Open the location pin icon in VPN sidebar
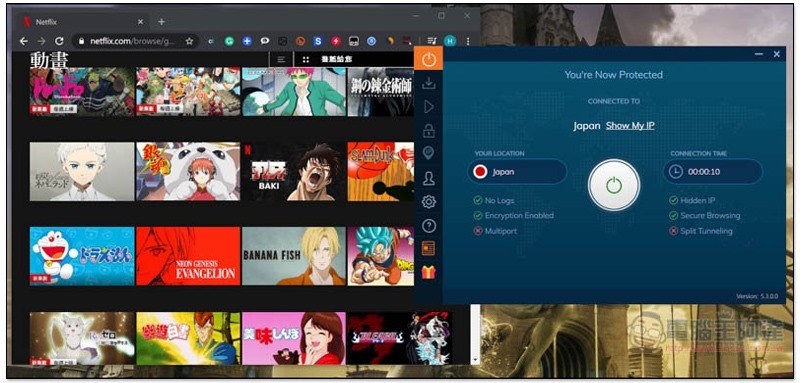This screenshot has height=383, width=800. [x=429, y=154]
